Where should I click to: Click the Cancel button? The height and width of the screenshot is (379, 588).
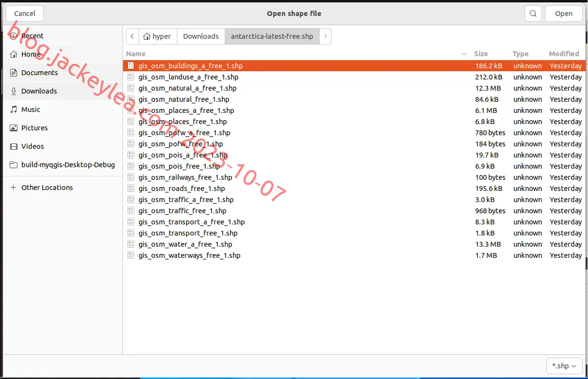[x=25, y=14]
